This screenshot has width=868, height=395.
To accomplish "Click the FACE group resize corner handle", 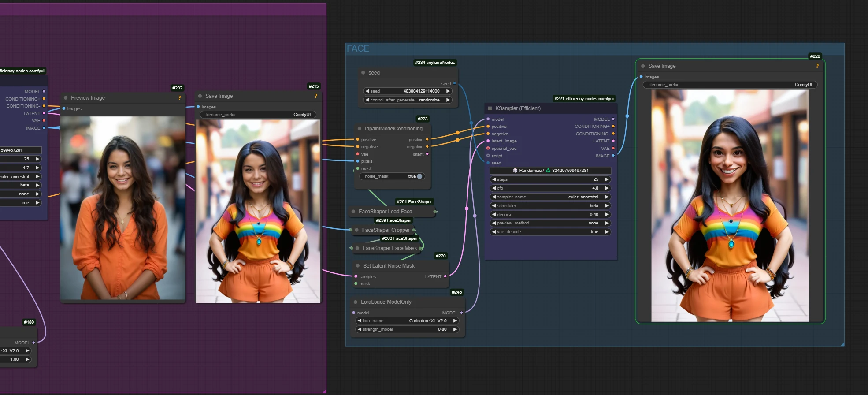I will click(x=842, y=343).
